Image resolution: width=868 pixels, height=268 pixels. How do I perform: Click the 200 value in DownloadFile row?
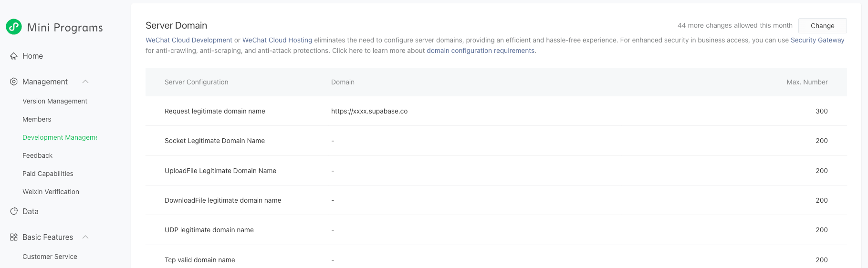pos(822,200)
